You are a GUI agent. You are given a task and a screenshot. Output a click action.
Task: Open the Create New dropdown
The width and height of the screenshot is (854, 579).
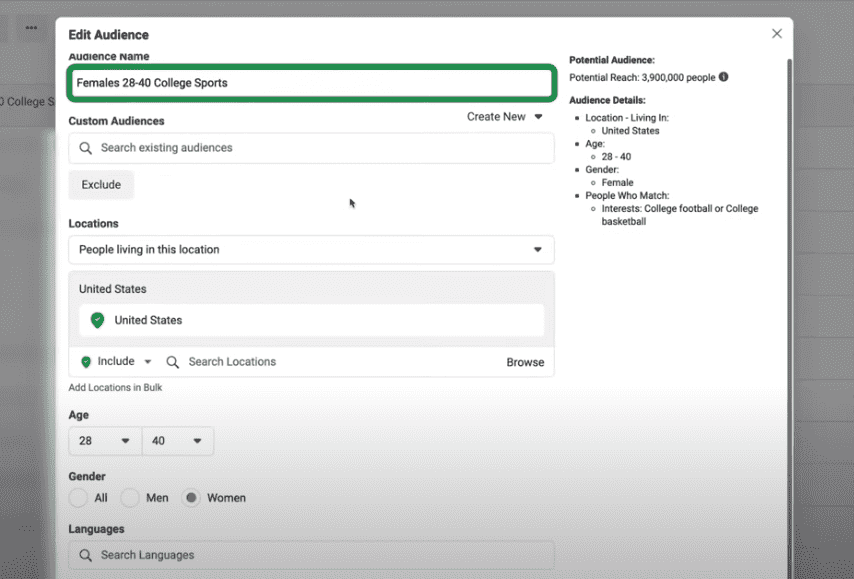pos(505,117)
